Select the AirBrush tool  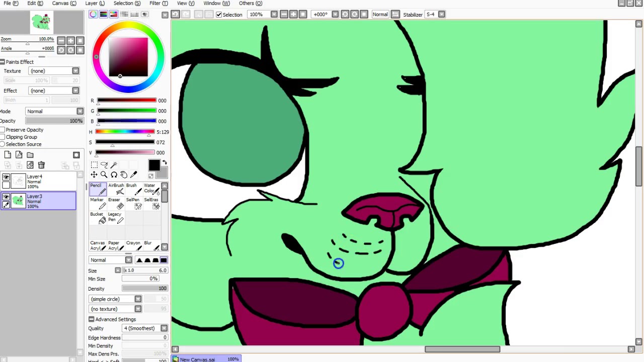[x=116, y=189]
